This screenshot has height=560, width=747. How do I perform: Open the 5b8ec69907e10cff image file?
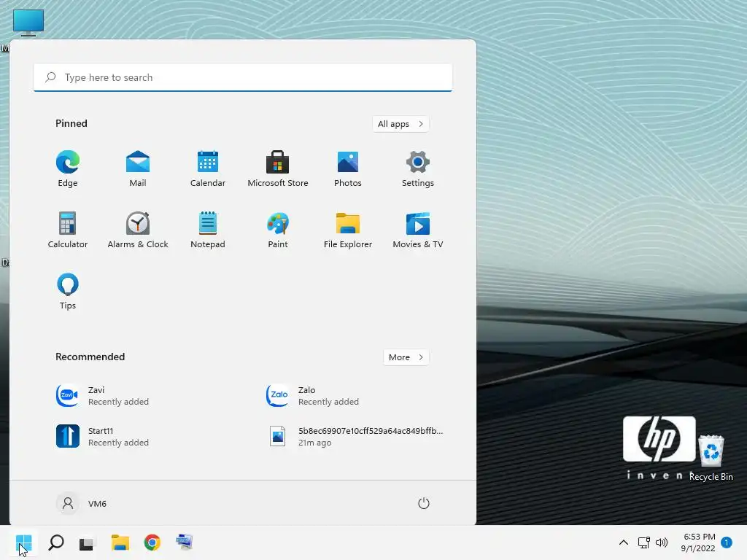355,436
